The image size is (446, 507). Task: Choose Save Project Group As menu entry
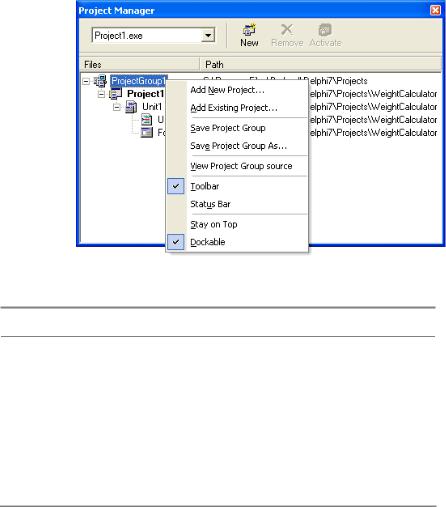[237, 146]
